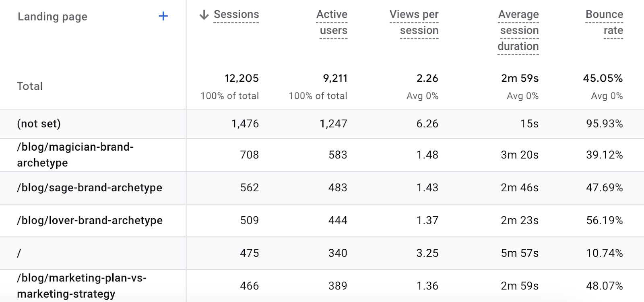Click the 5m 57s duration cell

[x=520, y=253]
